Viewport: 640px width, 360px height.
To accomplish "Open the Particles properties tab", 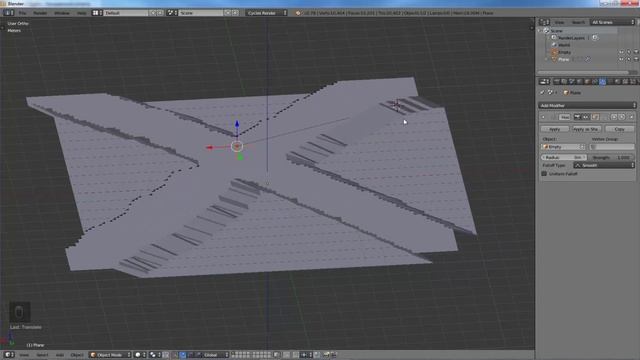I will 634,82.
